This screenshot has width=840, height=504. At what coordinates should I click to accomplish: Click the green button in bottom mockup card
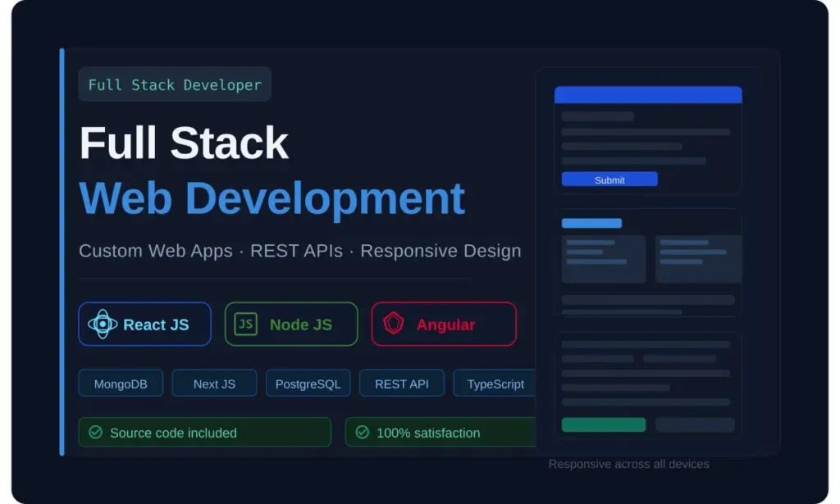click(603, 425)
